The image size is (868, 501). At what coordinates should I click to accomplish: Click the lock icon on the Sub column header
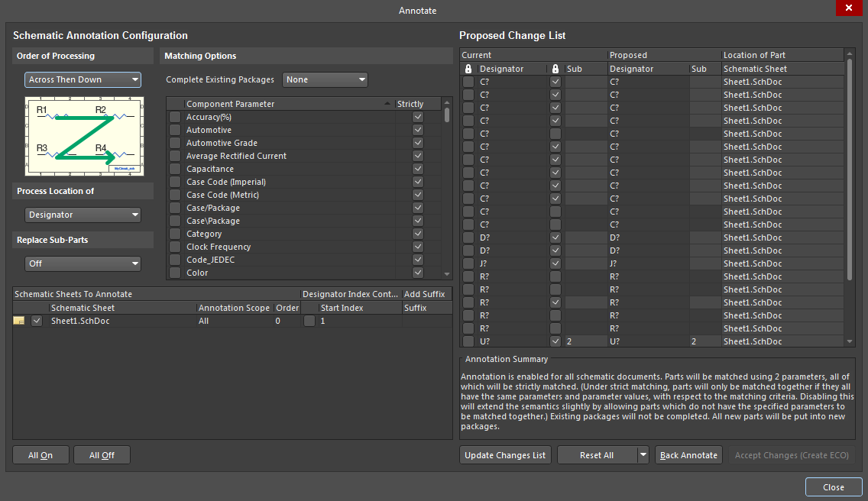(555, 68)
